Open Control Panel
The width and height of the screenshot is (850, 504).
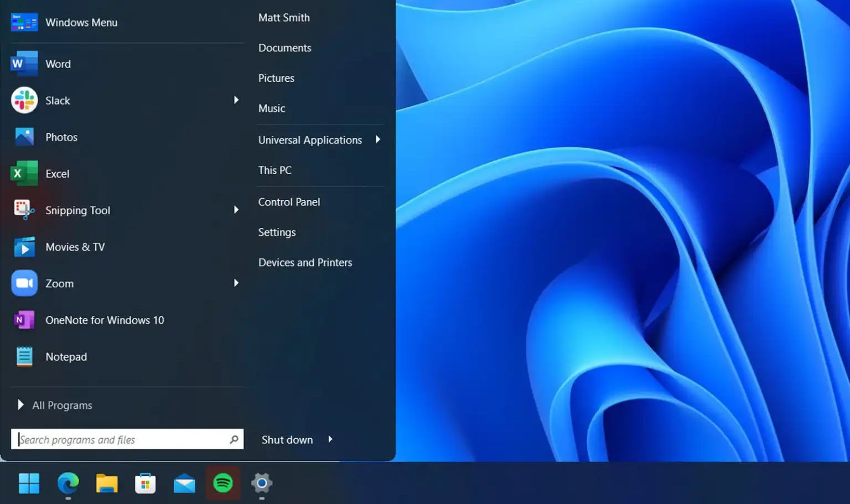(x=289, y=202)
